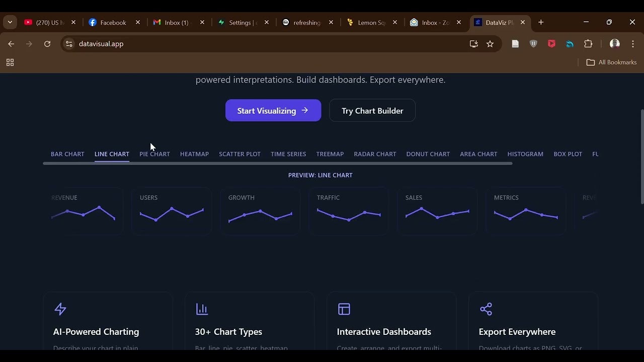Click the Try Chart Builder button
Viewport: 644px width, 362px height.
pyautogui.click(x=372, y=110)
